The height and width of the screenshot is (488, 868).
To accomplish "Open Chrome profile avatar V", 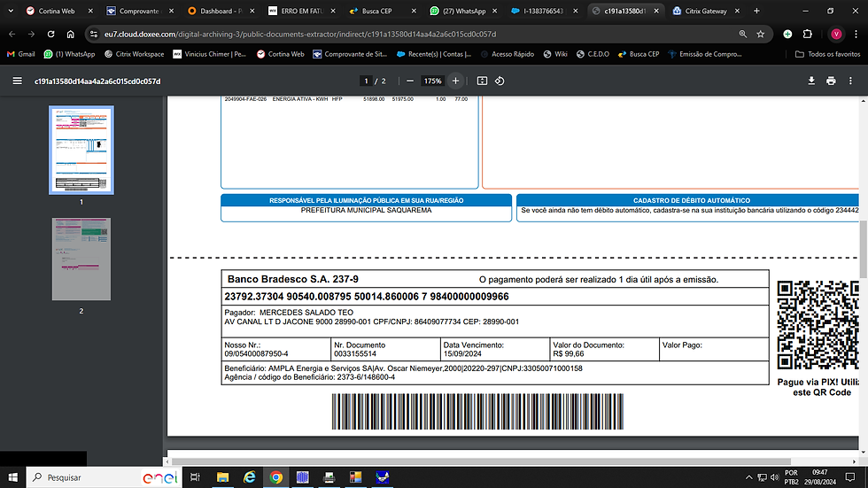I will (x=836, y=35).
